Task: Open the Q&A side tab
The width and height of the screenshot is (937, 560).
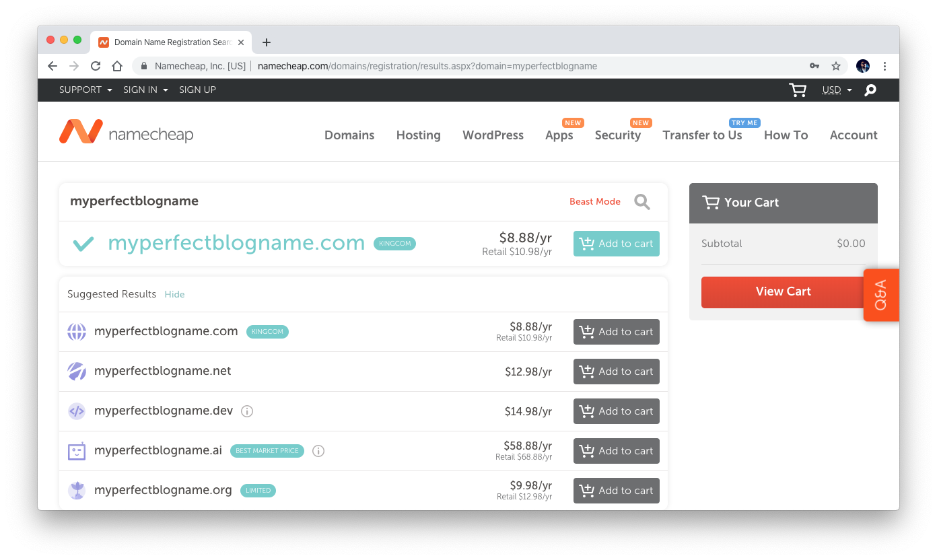Action: [x=881, y=295]
